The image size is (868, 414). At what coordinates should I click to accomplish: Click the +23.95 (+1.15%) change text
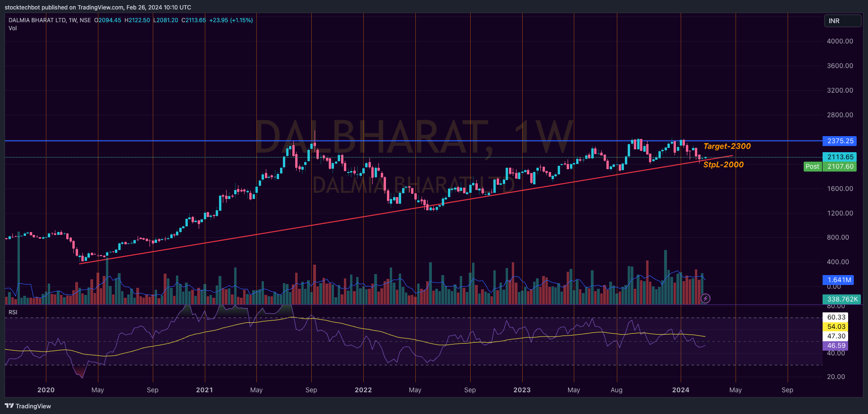[x=231, y=20]
